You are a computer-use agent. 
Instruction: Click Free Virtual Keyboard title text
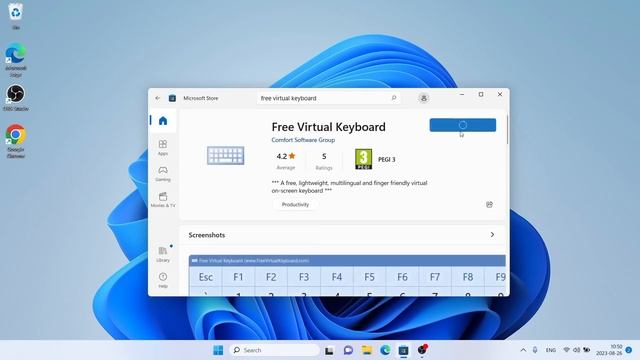pyautogui.click(x=329, y=127)
